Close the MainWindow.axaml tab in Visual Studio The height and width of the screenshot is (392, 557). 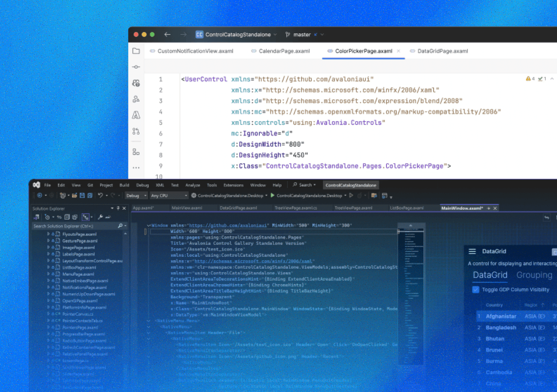point(495,208)
